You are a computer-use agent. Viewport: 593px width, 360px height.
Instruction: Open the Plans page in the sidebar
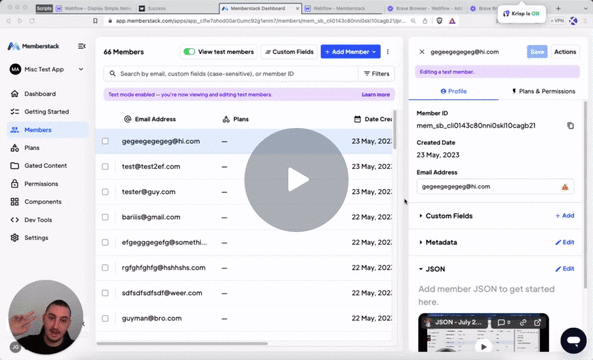(32, 148)
